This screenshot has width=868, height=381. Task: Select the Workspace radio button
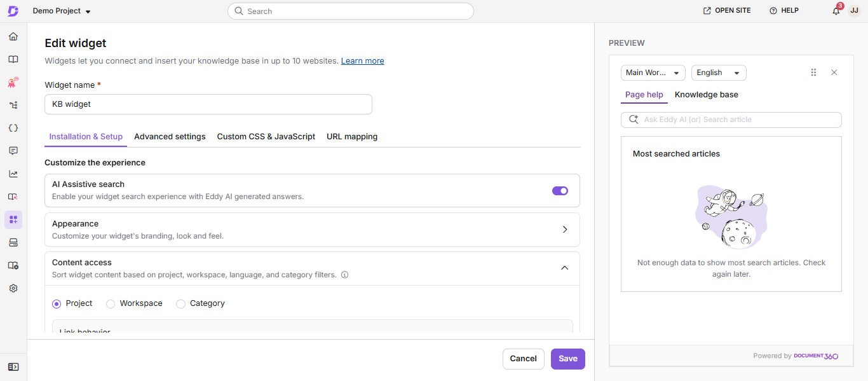111,304
